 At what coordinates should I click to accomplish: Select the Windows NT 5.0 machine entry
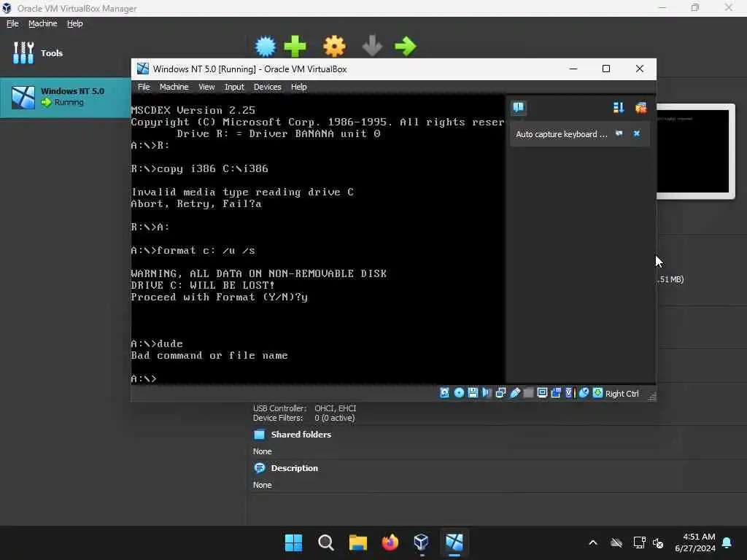tap(65, 97)
